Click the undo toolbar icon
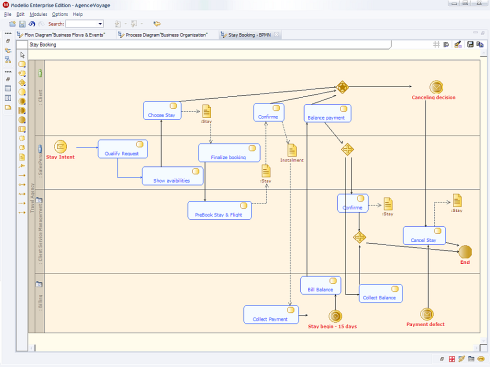This screenshot has width=490, height=367. click(x=32, y=24)
